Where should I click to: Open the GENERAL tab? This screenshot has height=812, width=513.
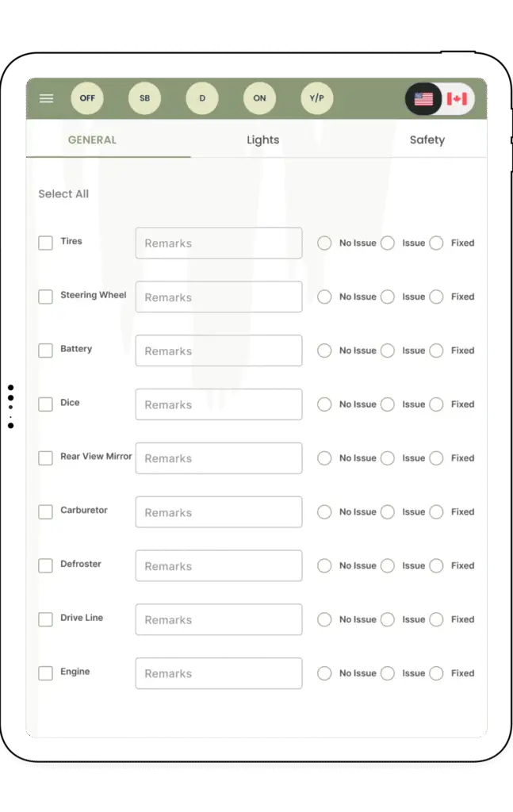click(92, 140)
